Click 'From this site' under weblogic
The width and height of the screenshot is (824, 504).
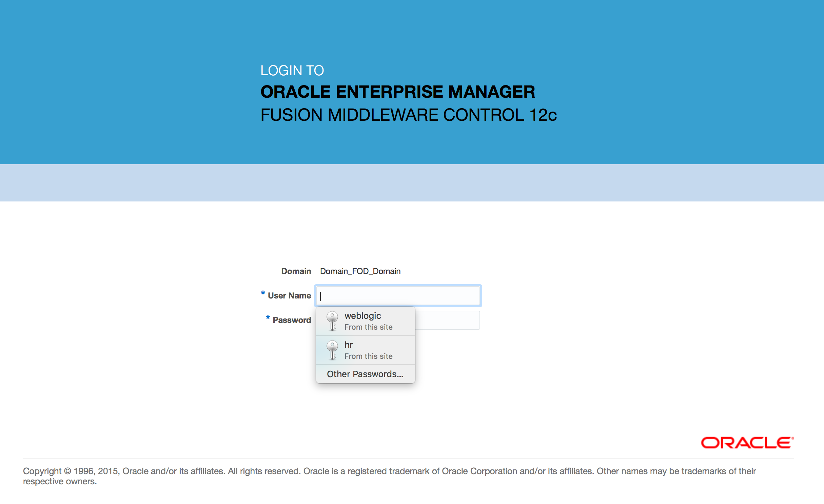(368, 327)
